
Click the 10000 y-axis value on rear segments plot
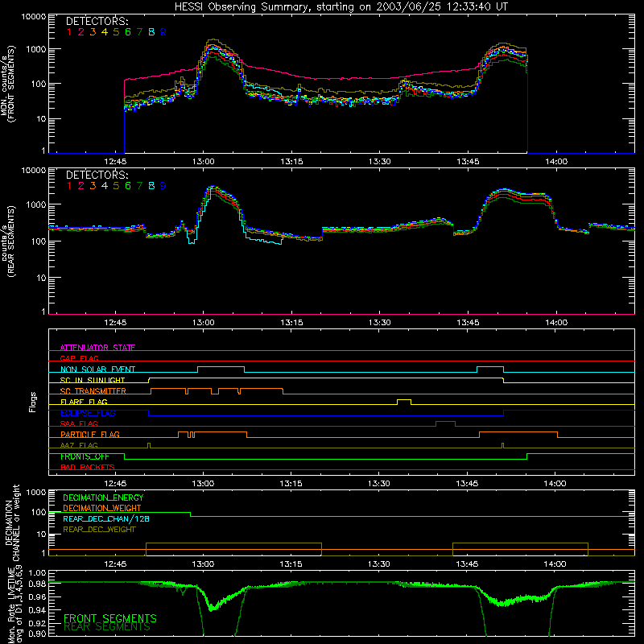[34, 171]
